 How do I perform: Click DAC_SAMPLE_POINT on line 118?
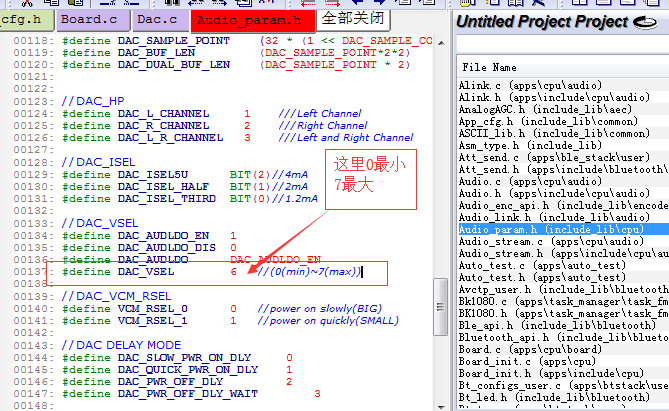174,41
